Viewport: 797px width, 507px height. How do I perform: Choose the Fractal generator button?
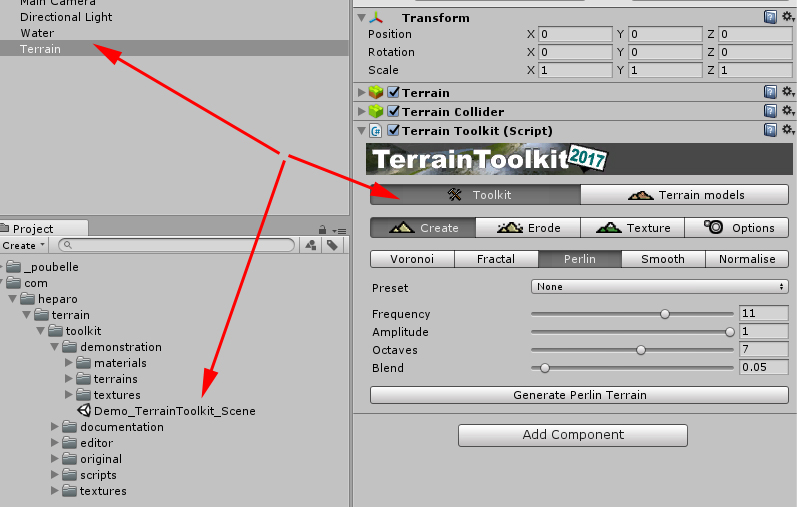(x=496, y=259)
